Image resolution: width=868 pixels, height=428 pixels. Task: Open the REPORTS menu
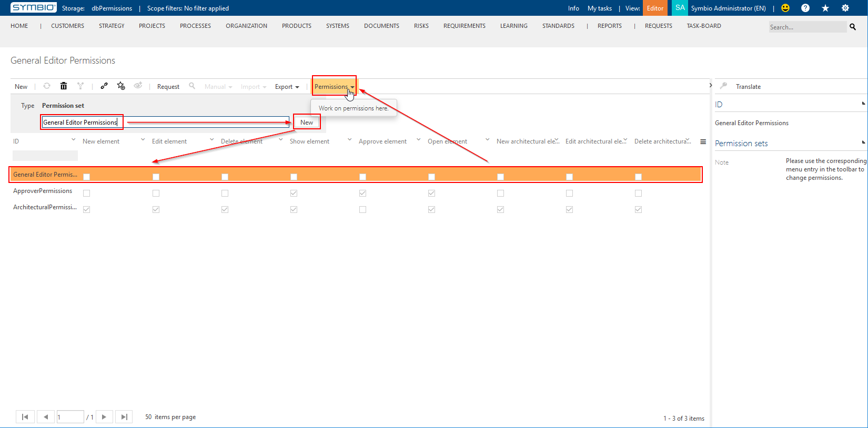click(x=609, y=26)
